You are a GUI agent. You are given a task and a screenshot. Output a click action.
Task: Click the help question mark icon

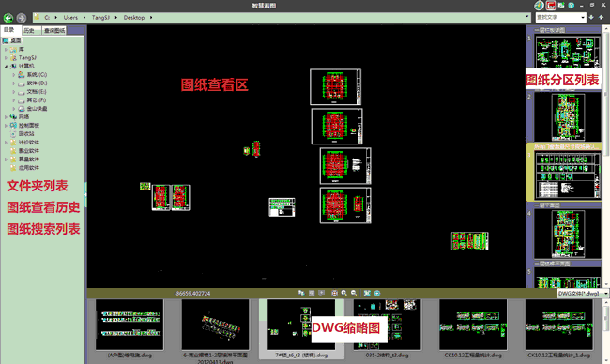(x=572, y=6)
